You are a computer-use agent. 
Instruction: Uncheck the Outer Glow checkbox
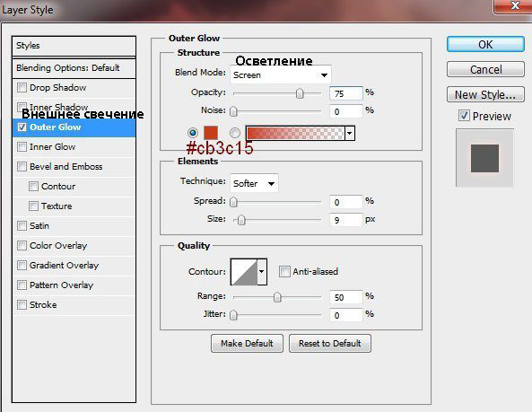coord(22,127)
